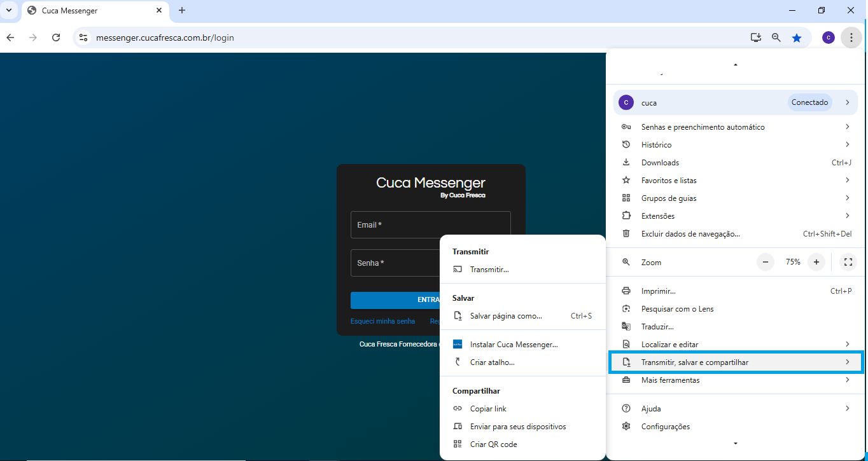Screen dimensions: 868x461
Task: Open the profile avatar in toolbar
Action: pos(829,38)
